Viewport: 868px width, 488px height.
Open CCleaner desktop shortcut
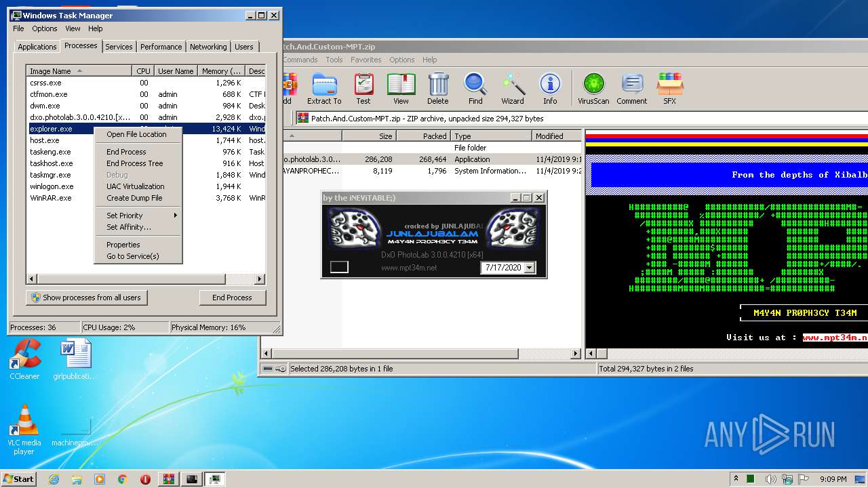click(24, 360)
